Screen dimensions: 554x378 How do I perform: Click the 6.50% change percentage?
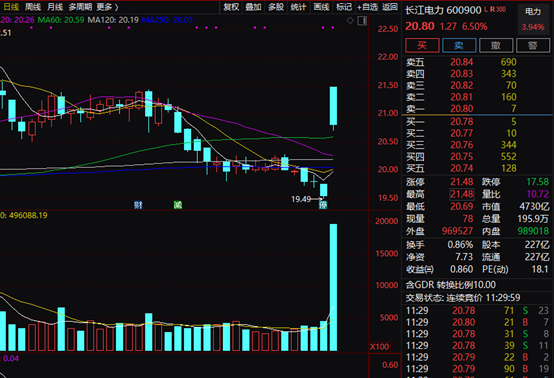point(475,26)
